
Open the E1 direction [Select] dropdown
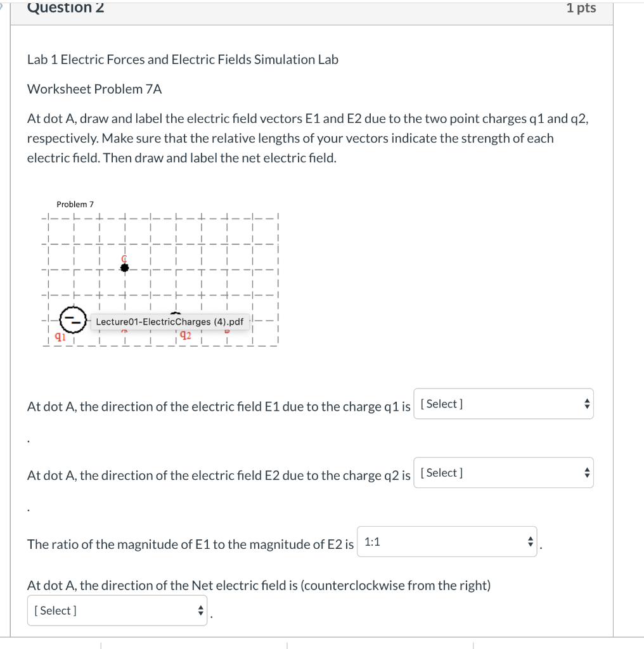coord(503,404)
